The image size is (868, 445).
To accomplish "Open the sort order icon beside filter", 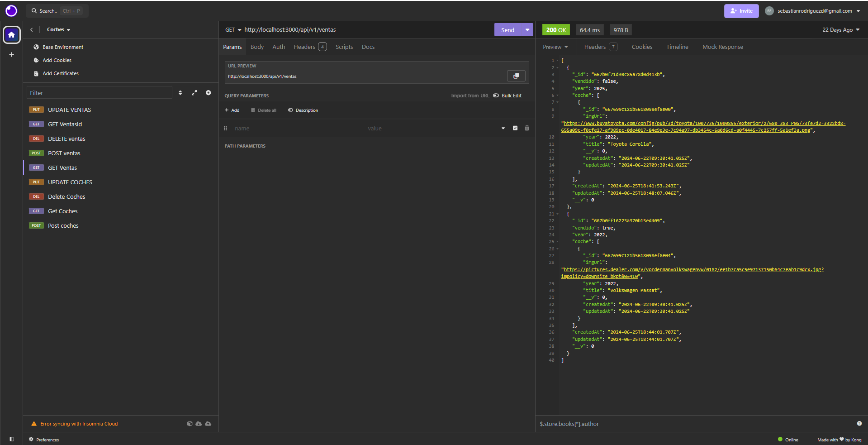I will point(180,93).
